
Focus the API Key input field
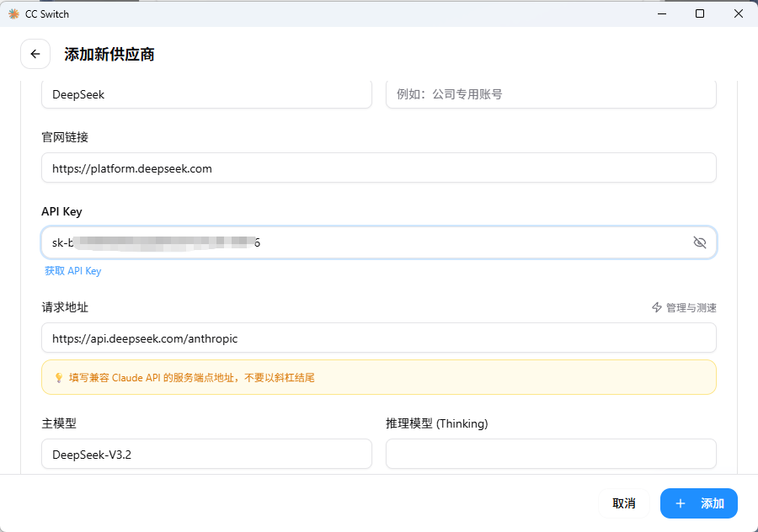pyautogui.click(x=362, y=242)
